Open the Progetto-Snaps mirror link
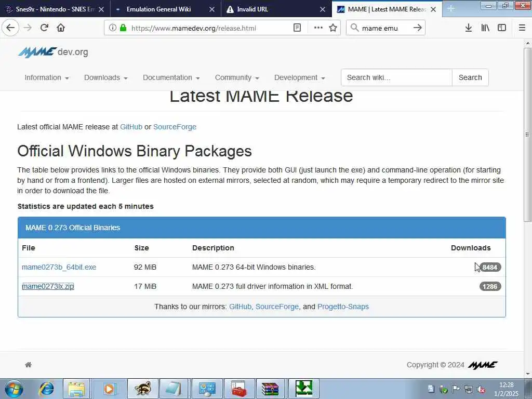Viewport: 532px width, 399px height. pos(343,307)
